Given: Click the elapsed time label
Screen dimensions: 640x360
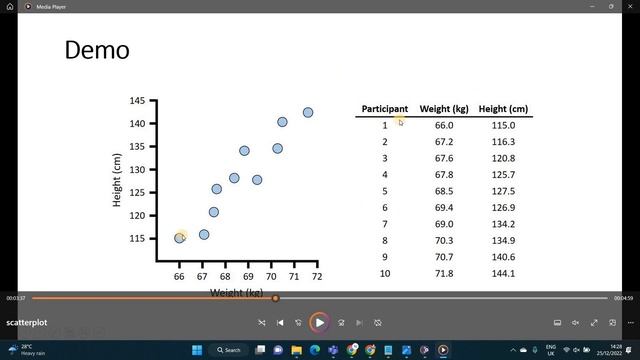Looking at the screenshot, I should (16, 298).
